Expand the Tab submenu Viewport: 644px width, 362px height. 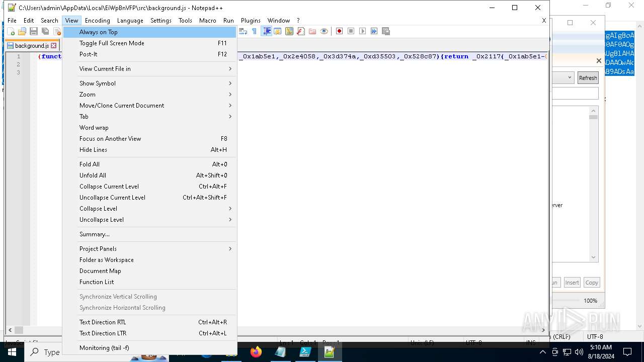(x=149, y=117)
